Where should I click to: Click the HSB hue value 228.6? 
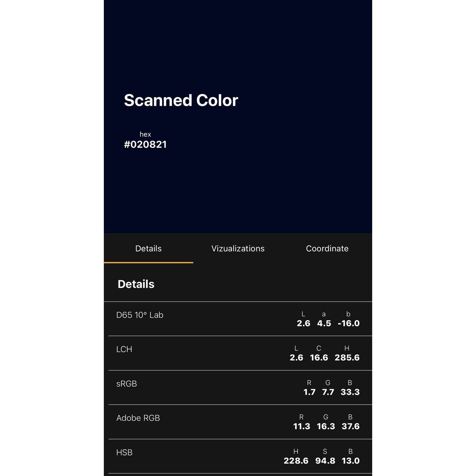tap(296, 461)
